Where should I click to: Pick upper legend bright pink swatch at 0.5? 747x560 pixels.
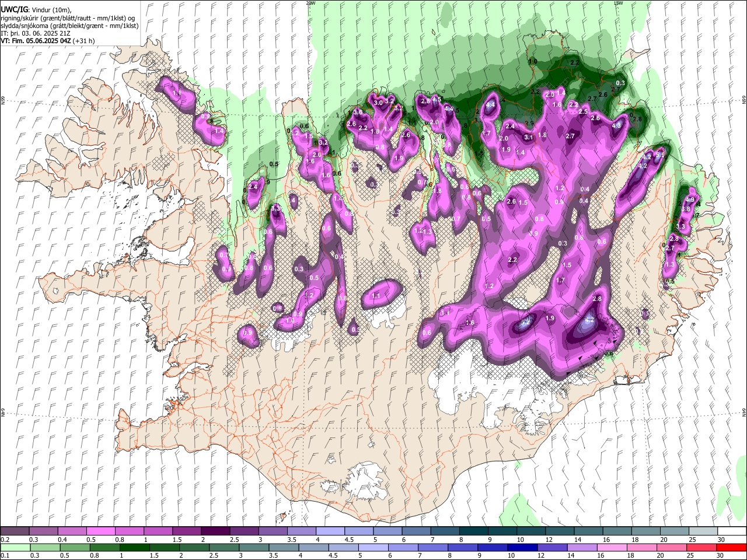[100, 531]
